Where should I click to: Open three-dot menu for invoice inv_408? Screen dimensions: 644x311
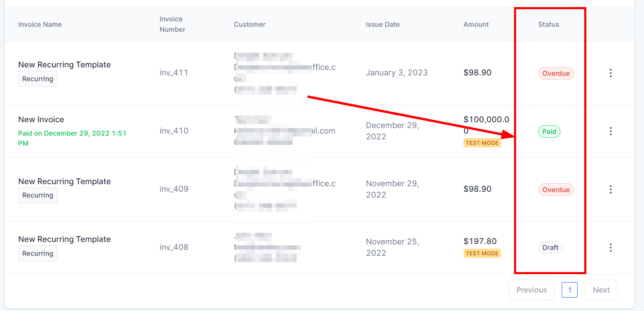[x=611, y=247]
